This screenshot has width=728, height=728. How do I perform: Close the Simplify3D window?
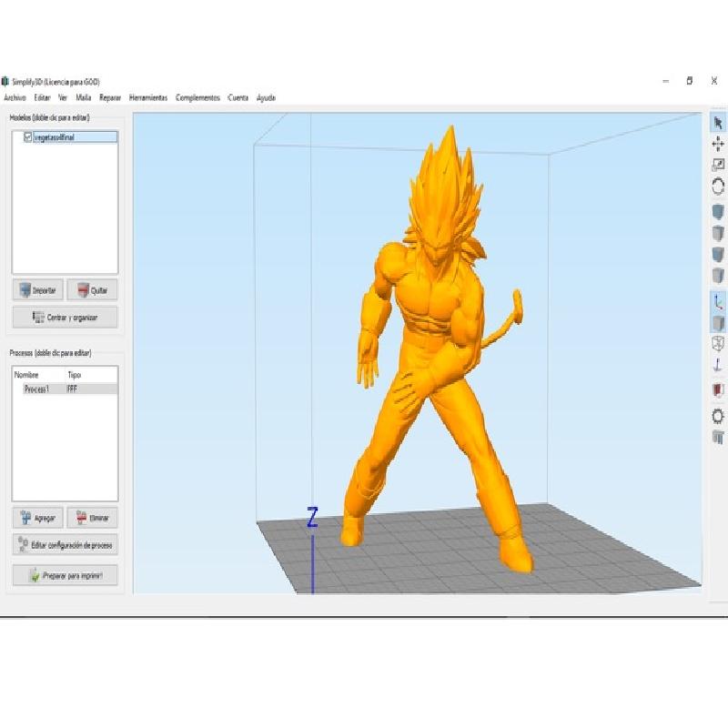(x=714, y=81)
